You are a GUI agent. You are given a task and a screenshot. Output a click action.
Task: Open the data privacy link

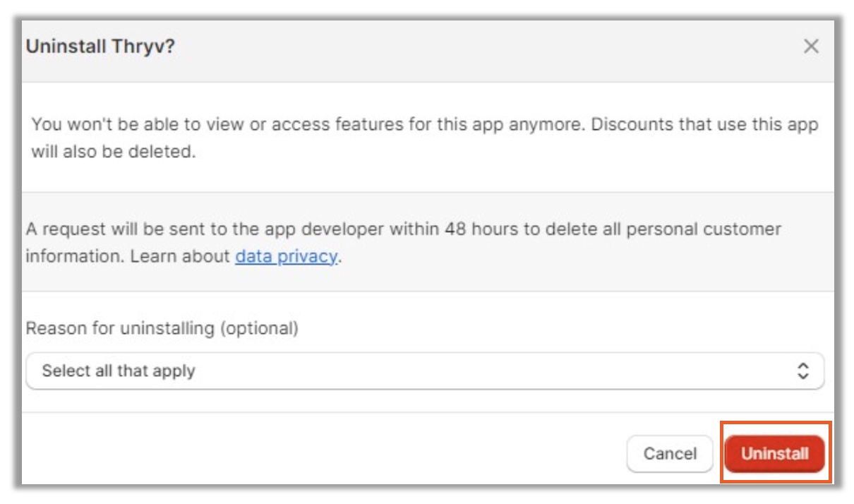tap(286, 256)
